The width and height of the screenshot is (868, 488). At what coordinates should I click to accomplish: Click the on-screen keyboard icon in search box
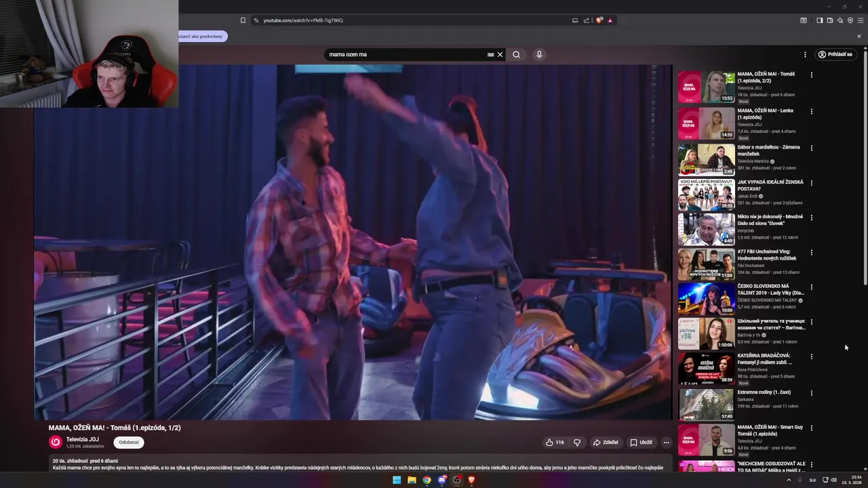[490, 54]
